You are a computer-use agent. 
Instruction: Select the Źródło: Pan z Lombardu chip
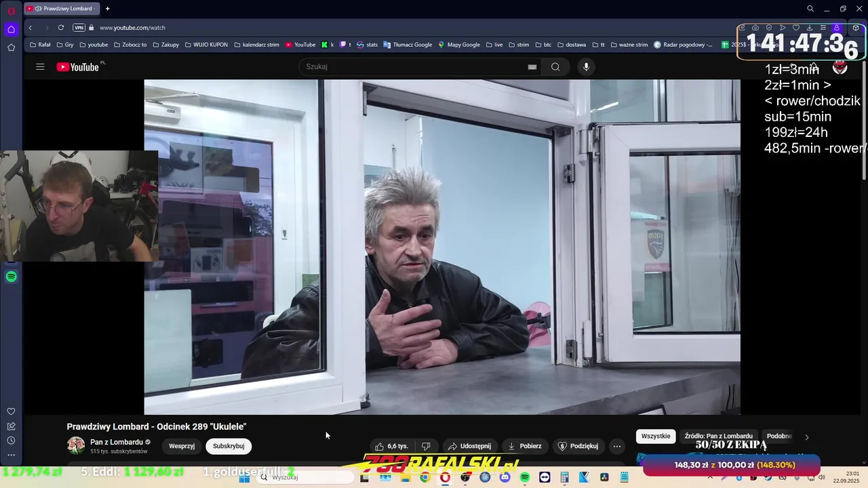[719, 436]
